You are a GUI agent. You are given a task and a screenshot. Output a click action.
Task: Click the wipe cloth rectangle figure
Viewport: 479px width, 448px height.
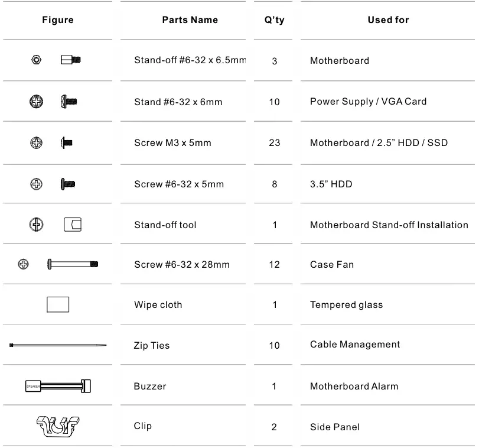tap(58, 304)
